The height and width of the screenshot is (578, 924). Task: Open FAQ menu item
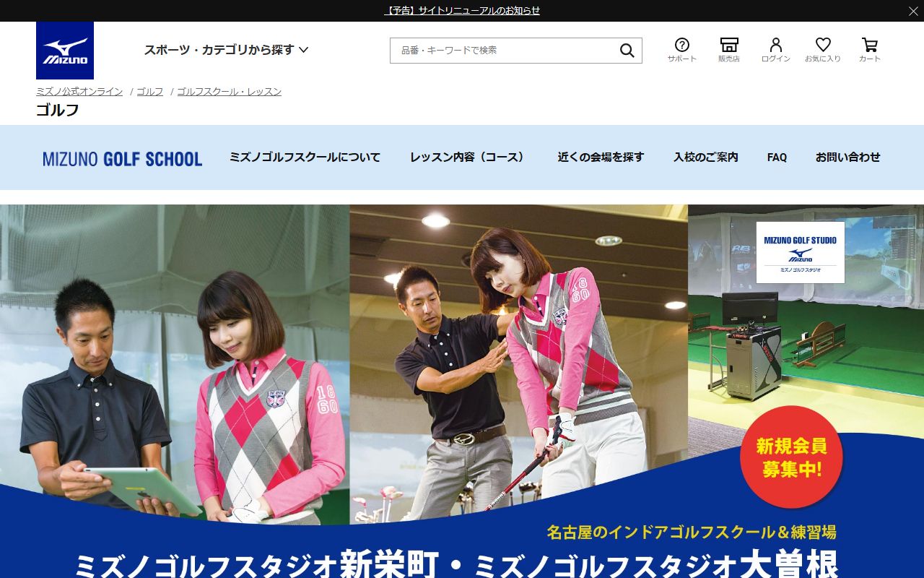pos(777,158)
